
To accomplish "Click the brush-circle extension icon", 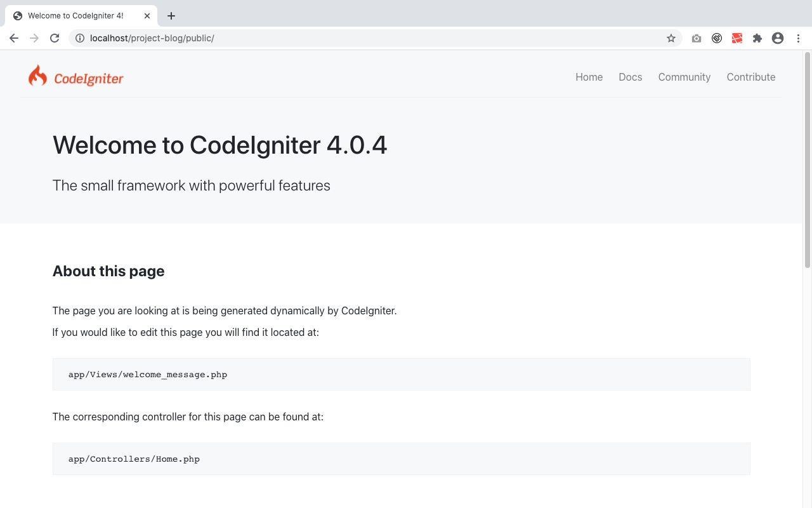I will pos(716,38).
